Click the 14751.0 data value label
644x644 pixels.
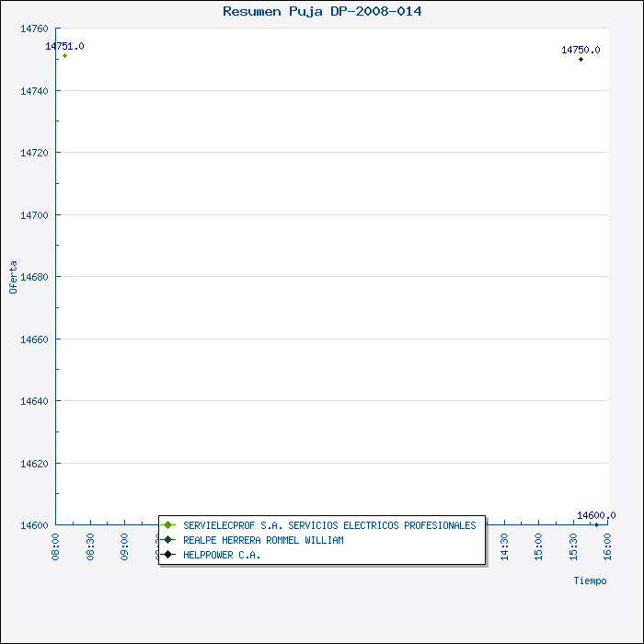pos(64,46)
